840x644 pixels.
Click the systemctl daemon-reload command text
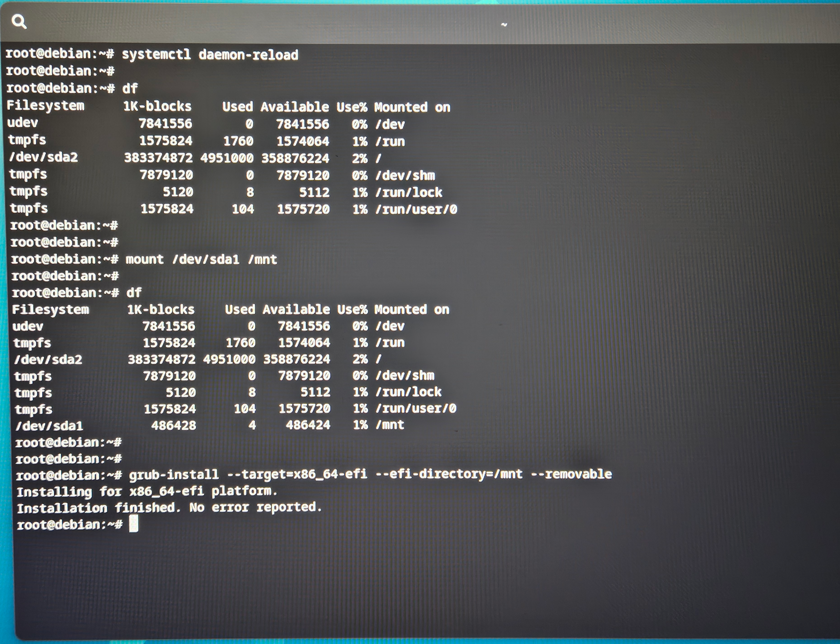click(x=210, y=55)
